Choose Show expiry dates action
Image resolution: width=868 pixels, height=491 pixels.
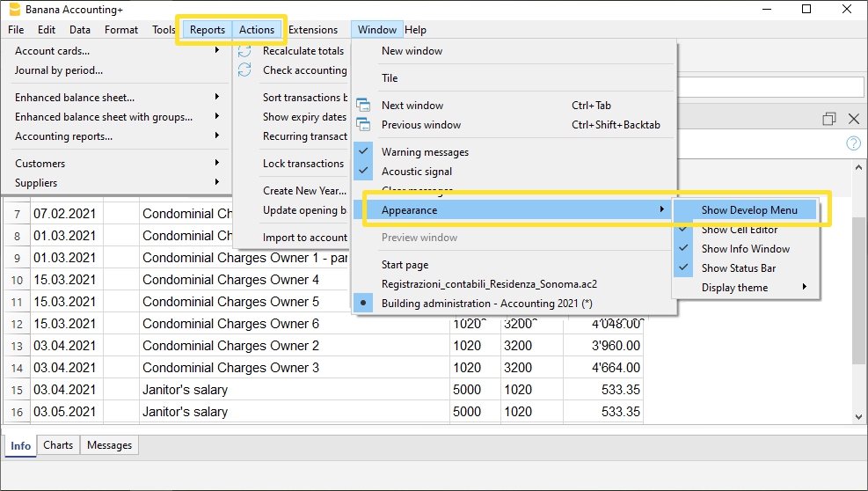click(304, 117)
